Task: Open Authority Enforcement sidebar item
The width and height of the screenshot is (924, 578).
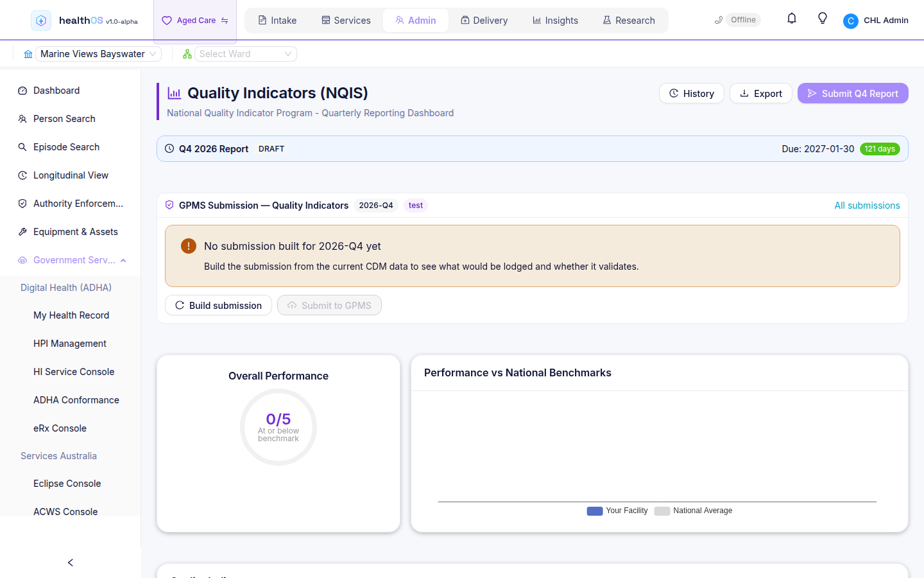Action: pyautogui.click(x=71, y=204)
